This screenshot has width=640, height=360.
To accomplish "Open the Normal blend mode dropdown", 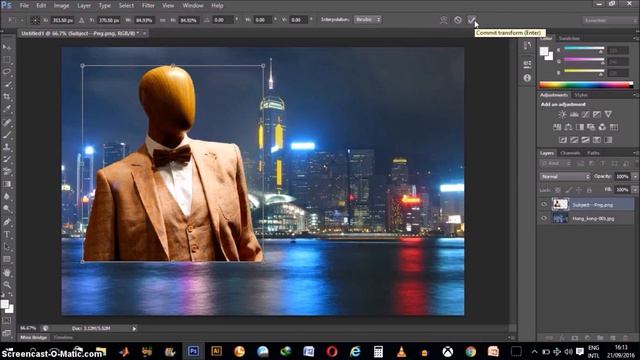I will click(565, 176).
